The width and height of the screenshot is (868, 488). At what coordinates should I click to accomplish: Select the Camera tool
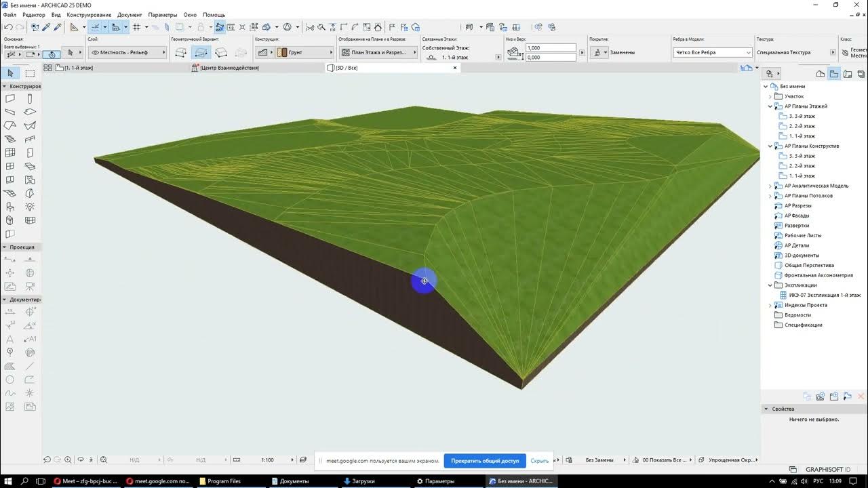click(30, 286)
